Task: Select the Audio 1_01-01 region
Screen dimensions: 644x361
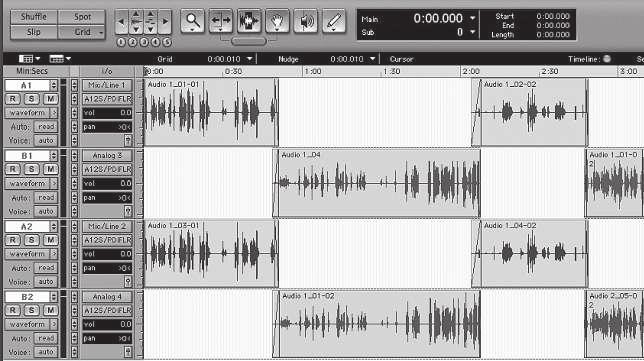Action: pos(211,112)
